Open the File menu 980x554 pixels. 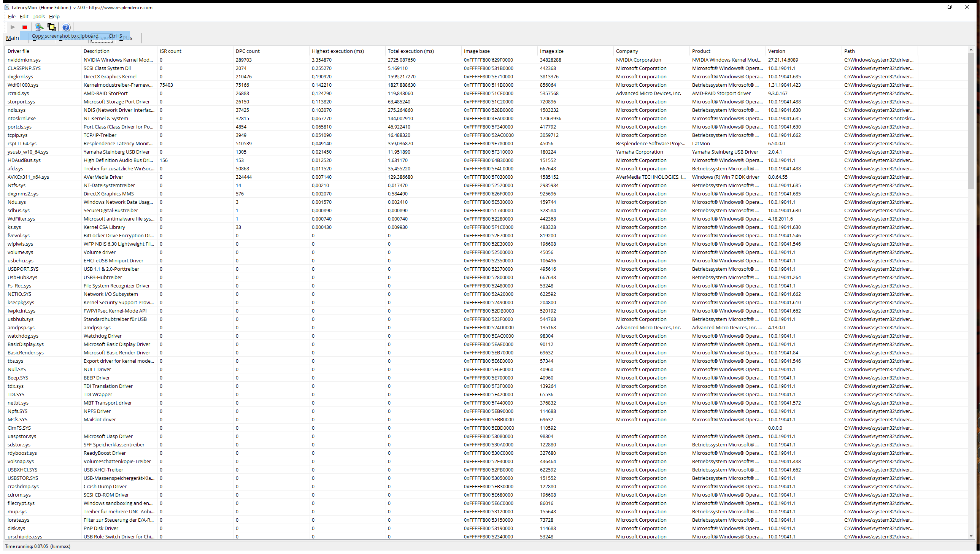point(11,16)
